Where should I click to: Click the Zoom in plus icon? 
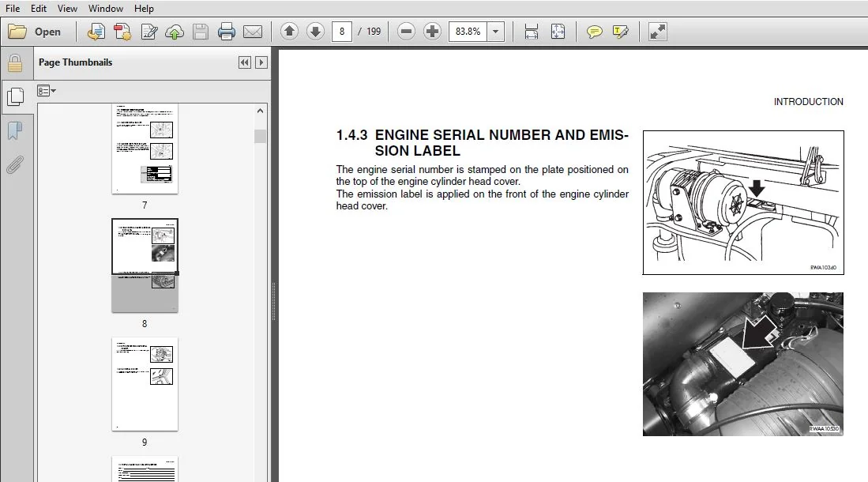(x=432, y=32)
